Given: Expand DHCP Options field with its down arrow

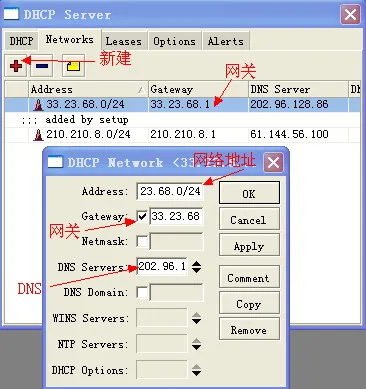Looking at the screenshot, I should pos(197,373).
